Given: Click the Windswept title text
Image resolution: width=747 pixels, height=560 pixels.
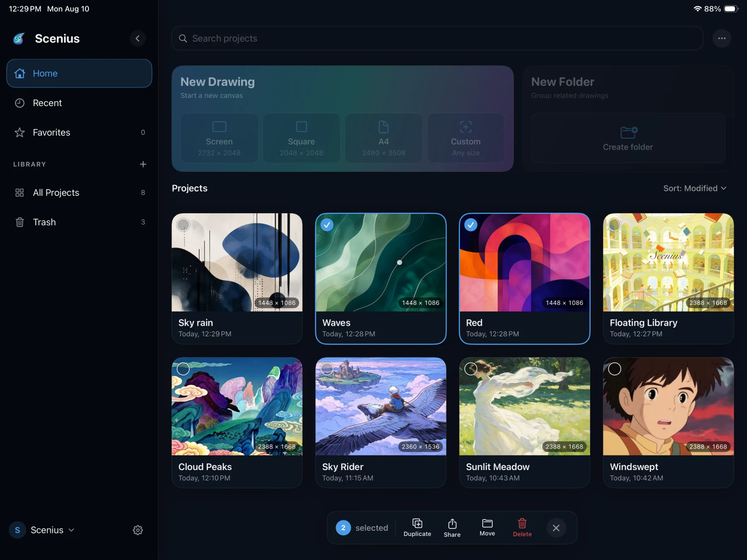Looking at the screenshot, I should (x=634, y=467).
